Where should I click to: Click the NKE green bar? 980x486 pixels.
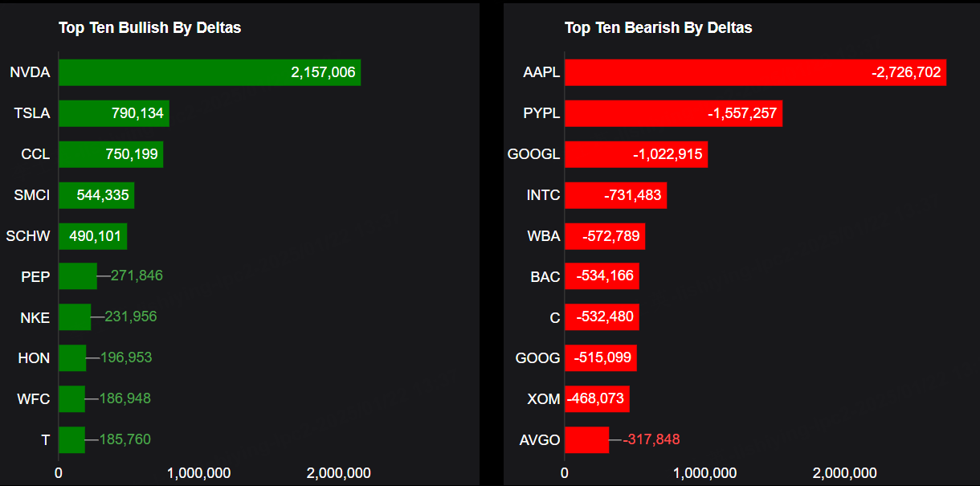(x=75, y=317)
